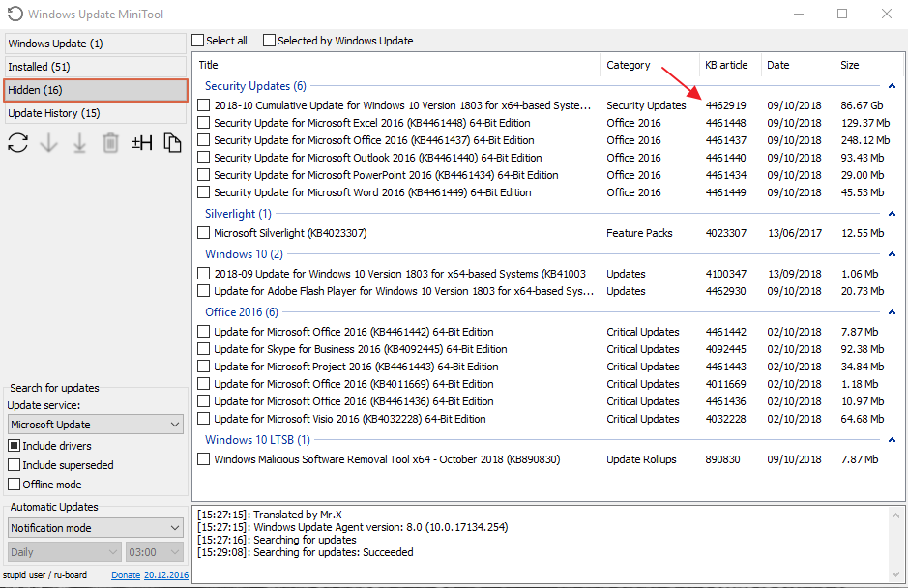Viewport: 908px width, 588px height.
Task: Click the Feature Packs category cell
Action: (x=639, y=233)
